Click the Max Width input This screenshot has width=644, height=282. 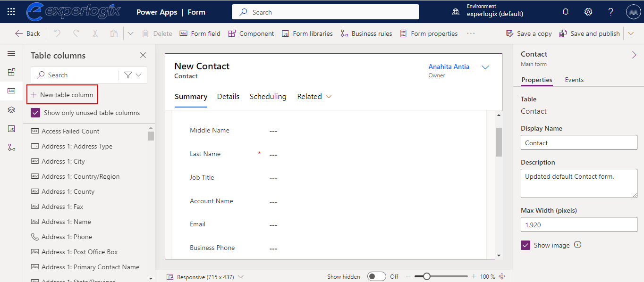[x=579, y=225]
